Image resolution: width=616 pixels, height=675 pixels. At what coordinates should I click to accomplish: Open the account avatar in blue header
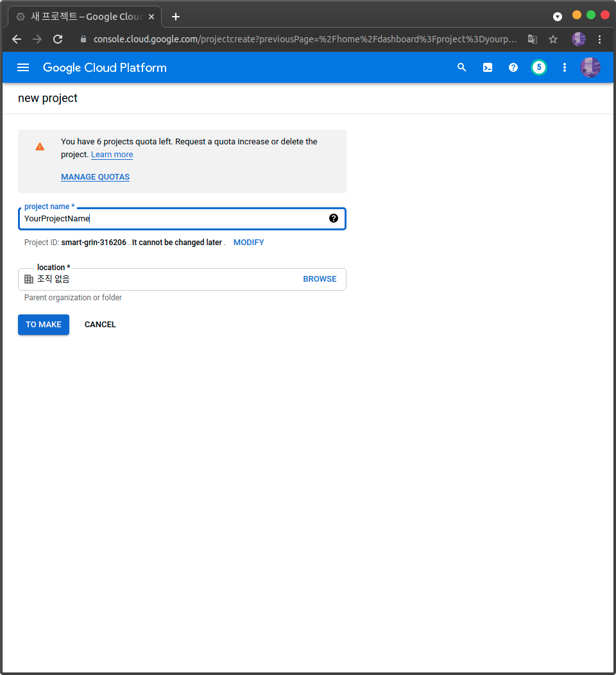tap(590, 67)
